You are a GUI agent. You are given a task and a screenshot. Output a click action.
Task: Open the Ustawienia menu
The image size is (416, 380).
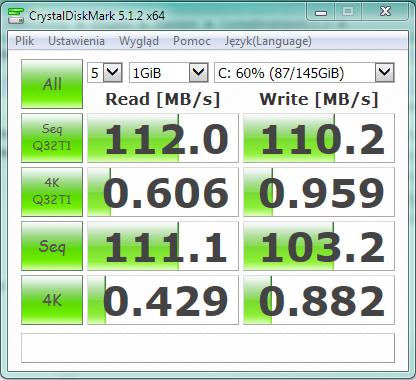click(x=76, y=41)
